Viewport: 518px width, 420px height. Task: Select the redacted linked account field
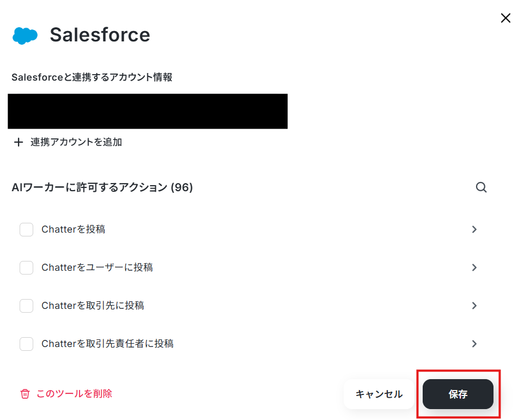pos(148,111)
